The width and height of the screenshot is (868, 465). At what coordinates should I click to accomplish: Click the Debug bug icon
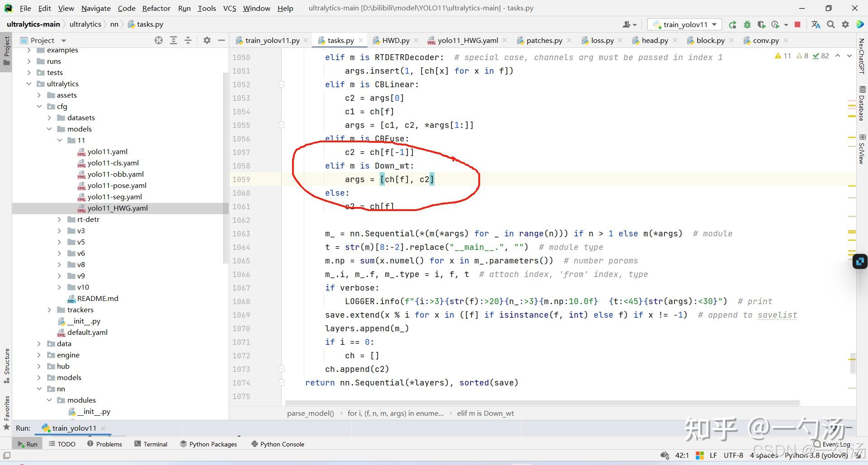coord(747,24)
